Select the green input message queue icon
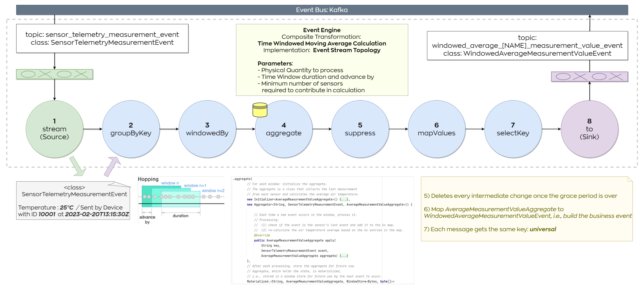644x292 pixels. click(54, 74)
